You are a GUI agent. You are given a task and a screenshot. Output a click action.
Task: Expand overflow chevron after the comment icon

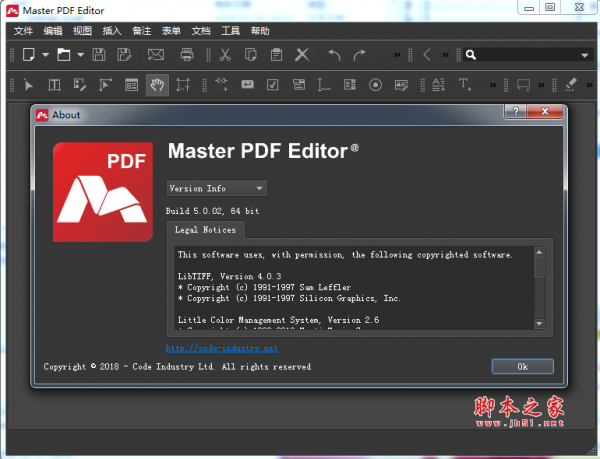click(x=541, y=85)
